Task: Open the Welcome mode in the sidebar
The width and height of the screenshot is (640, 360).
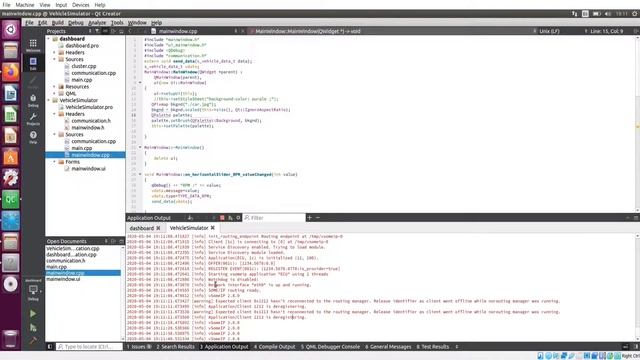Action: pos(33,45)
